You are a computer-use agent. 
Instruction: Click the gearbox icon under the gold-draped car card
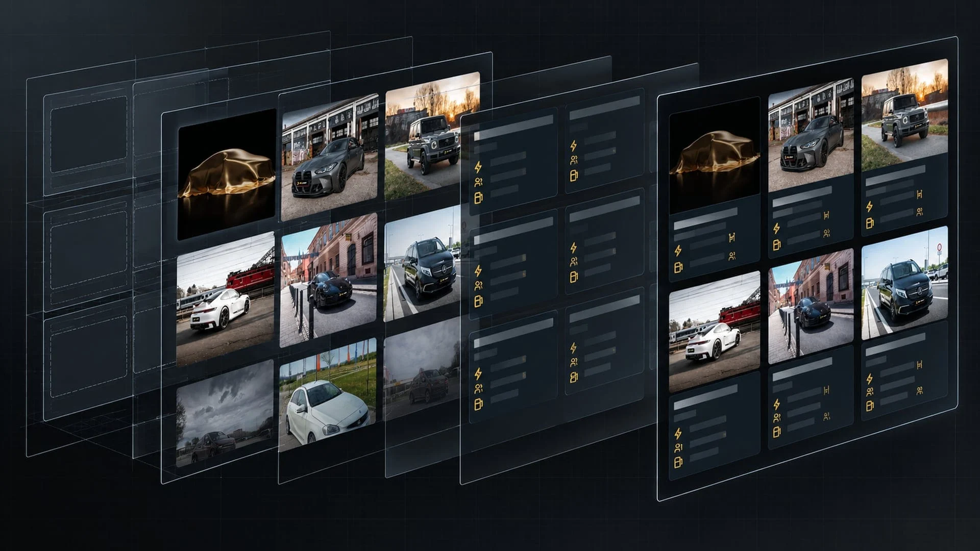tap(733, 237)
